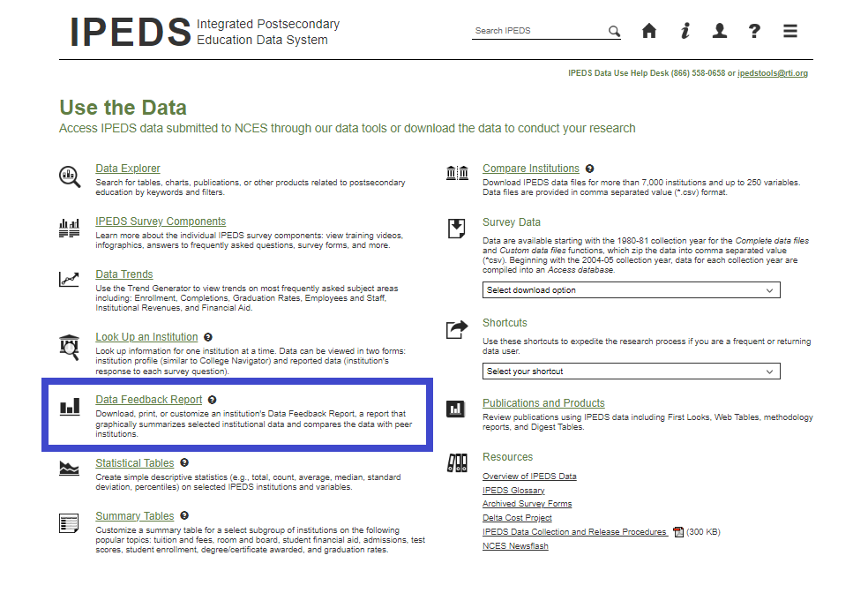The width and height of the screenshot is (868, 593).
Task: Click the Data Explorer magnifier icon
Action: (x=70, y=177)
